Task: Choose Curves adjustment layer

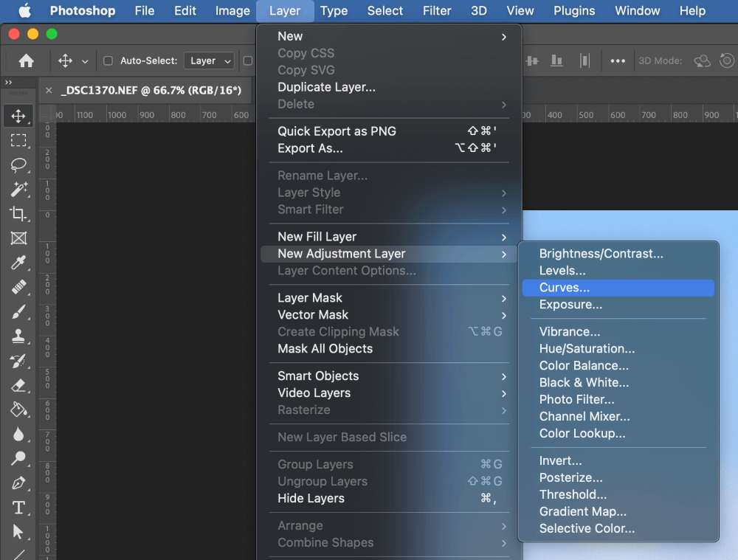Action: pos(565,288)
